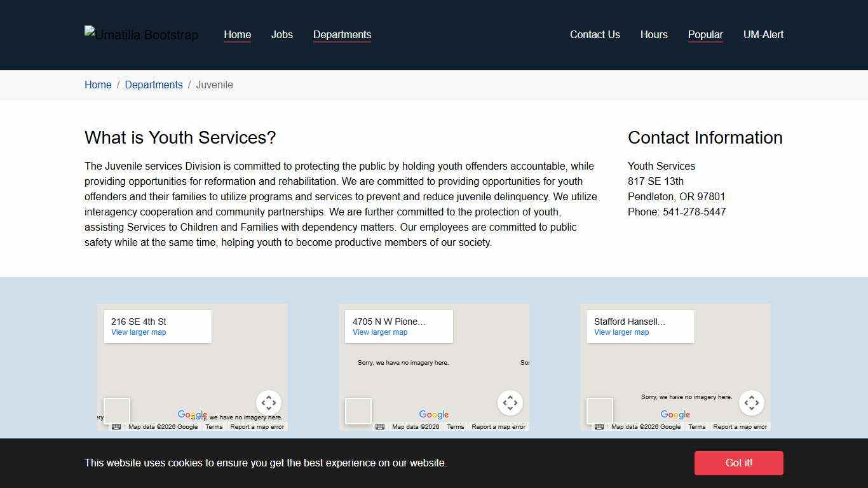This screenshot has width=868, height=488.
Task: Click Google logo on the 4705 N W Pione map
Action: click(x=434, y=415)
